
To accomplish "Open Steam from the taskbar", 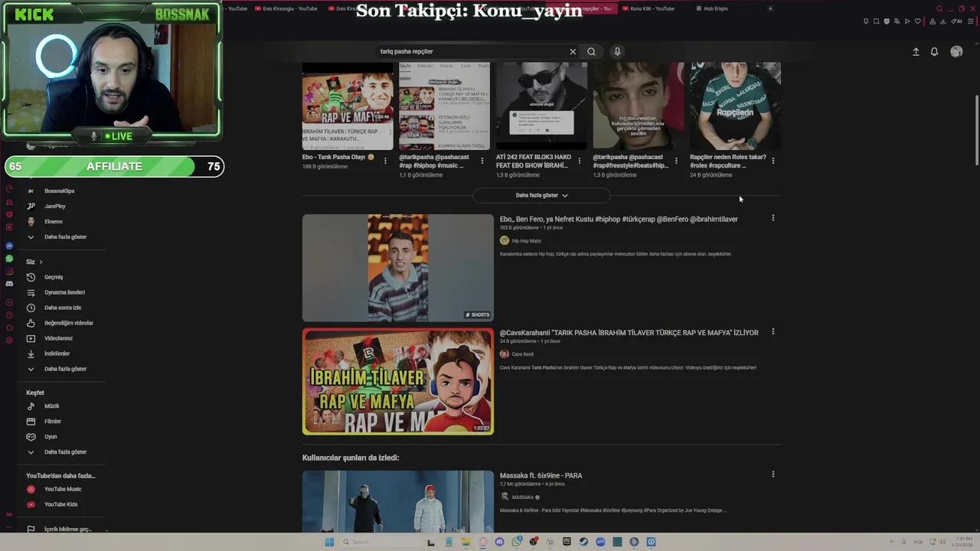I will tap(583, 542).
